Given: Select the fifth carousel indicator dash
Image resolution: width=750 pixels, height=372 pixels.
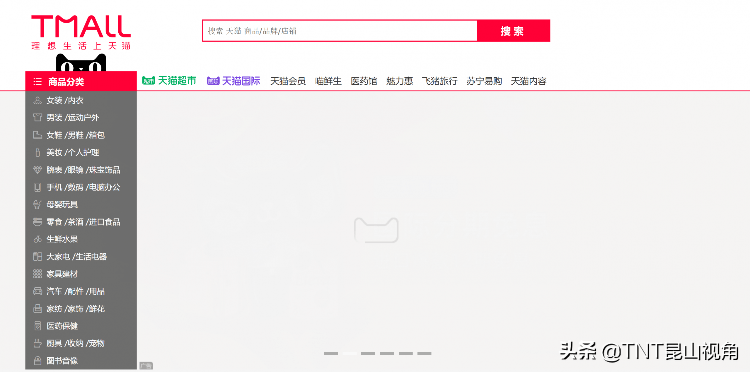Looking at the screenshot, I should (406, 353).
